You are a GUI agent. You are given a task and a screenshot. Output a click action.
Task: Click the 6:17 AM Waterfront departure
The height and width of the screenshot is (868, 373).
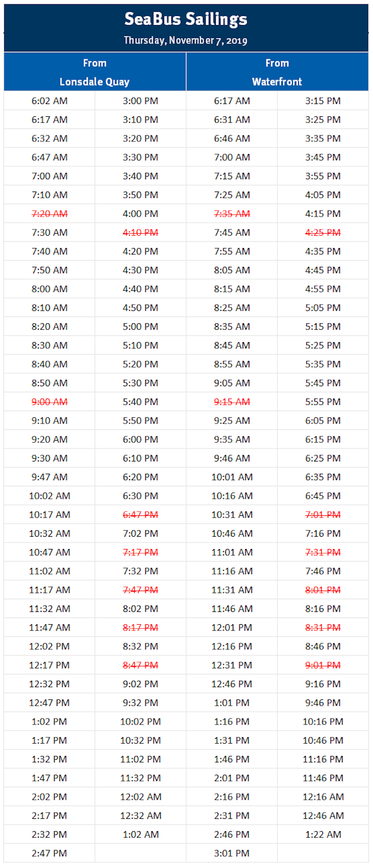coord(232,101)
